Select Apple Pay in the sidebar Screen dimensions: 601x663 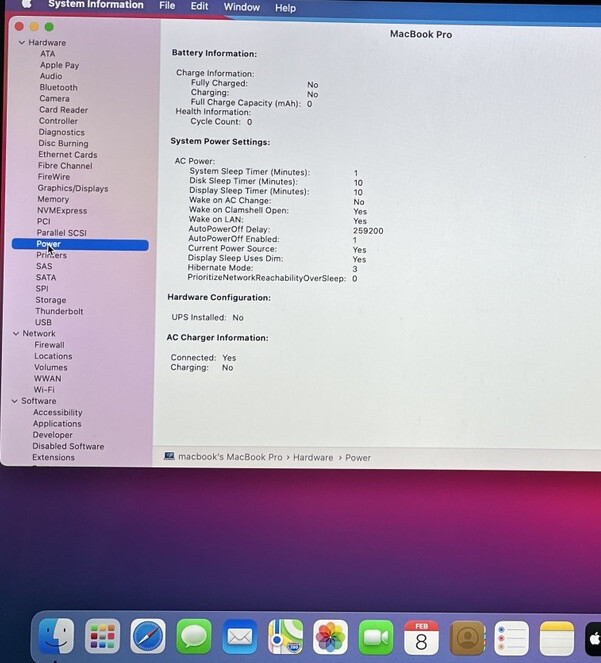59,65
